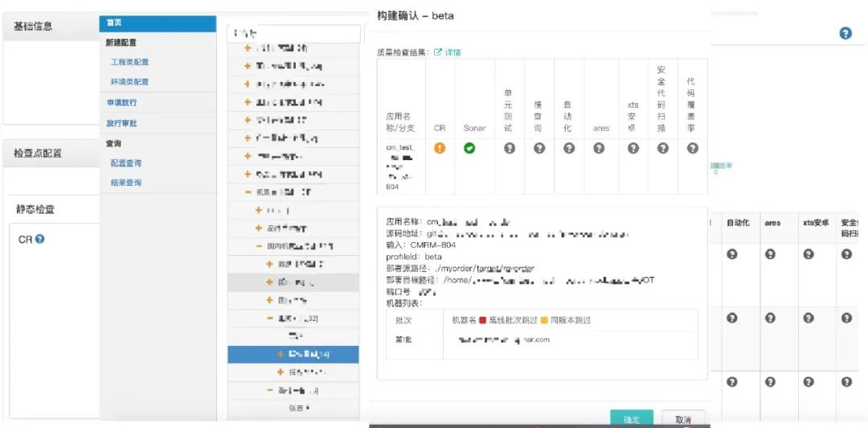This screenshot has height=428, width=868.
Task: Click the blue help icon beside CR
Action: tap(40, 239)
